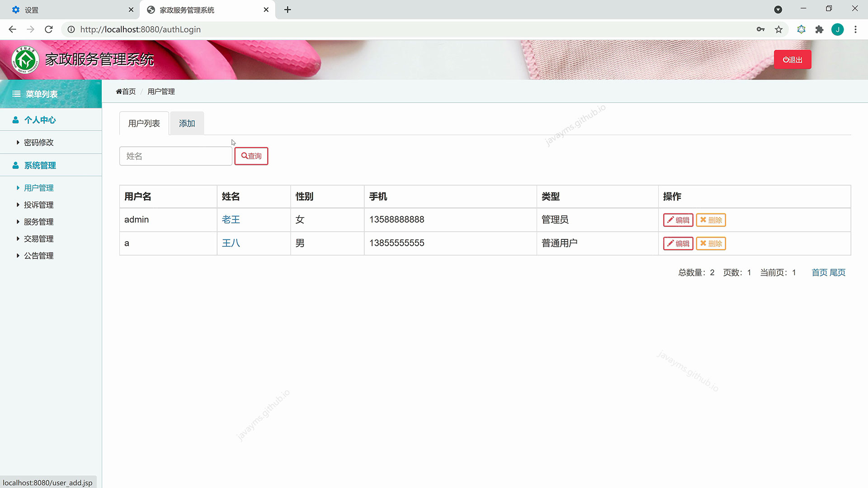Image resolution: width=868 pixels, height=488 pixels.
Task: Click the home icon in the breadcrumb
Action: point(119,92)
